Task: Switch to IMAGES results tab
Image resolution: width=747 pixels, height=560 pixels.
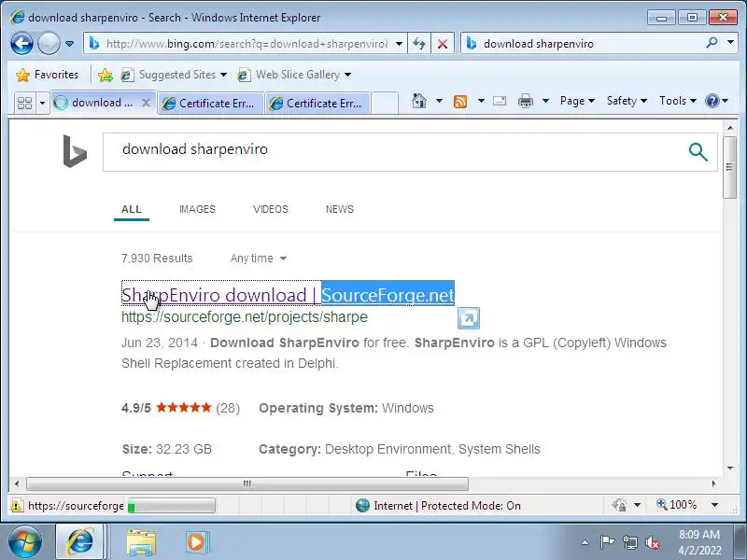Action: 197,209
